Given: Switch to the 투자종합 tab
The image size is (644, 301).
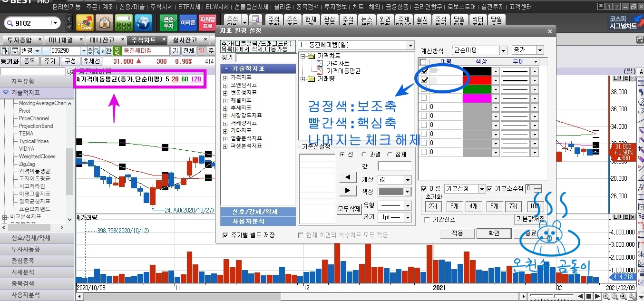Looking at the screenshot, I should [x=19, y=39].
